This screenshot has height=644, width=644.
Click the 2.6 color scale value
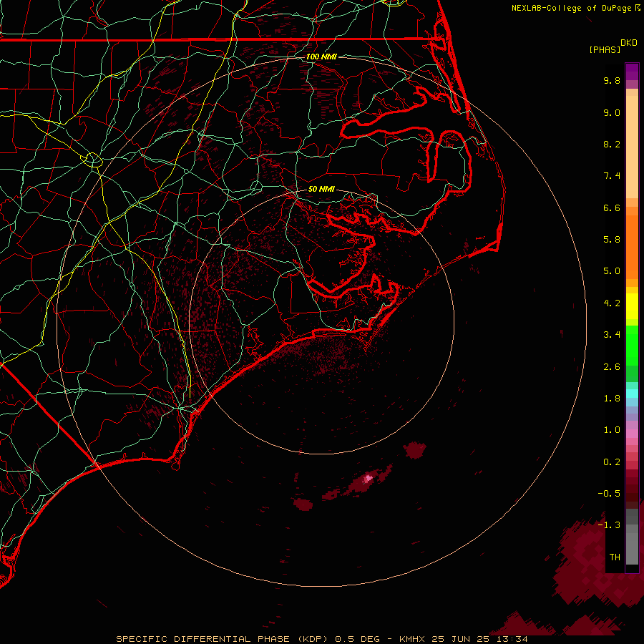pyautogui.click(x=612, y=367)
